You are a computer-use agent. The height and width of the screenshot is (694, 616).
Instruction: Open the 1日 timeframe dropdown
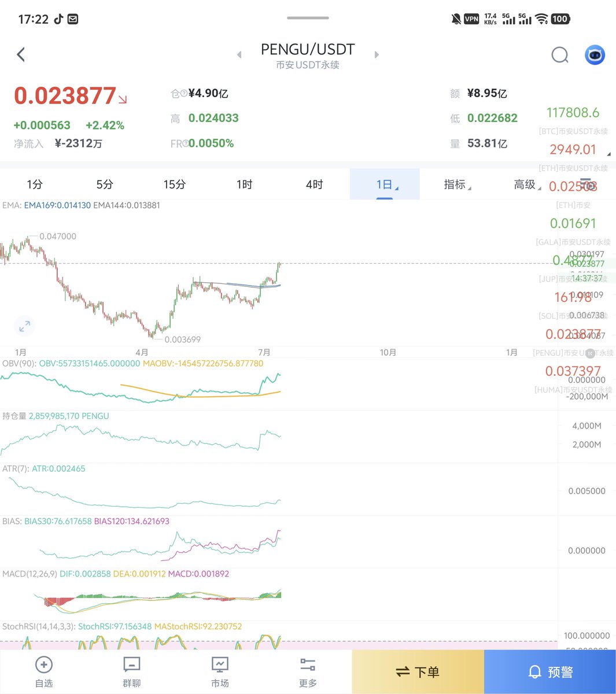[x=385, y=184]
